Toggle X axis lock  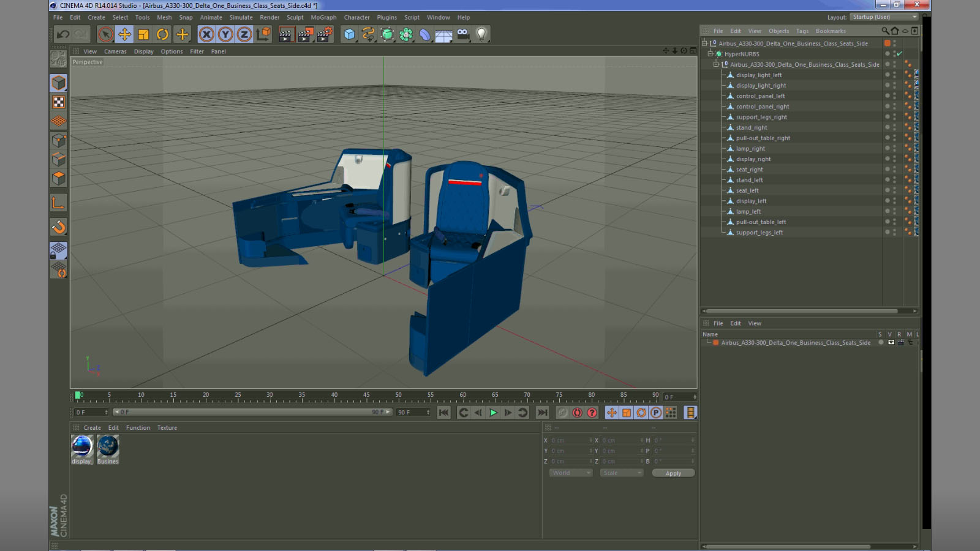[206, 34]
